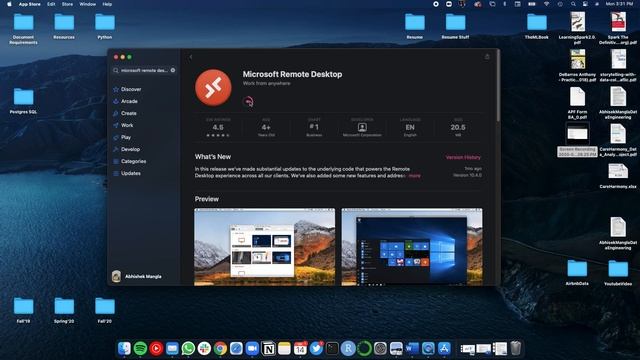
Task: Open Microsoft Word from the dock
Action: click(412, 348)
